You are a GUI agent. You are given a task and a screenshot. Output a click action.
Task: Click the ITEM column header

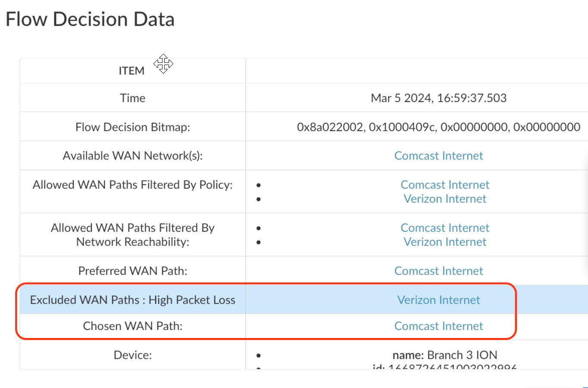(131, 71)
